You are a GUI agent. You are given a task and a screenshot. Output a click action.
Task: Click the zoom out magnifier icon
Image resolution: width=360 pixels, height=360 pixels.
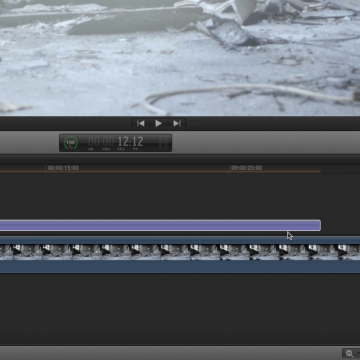(350, 353)
